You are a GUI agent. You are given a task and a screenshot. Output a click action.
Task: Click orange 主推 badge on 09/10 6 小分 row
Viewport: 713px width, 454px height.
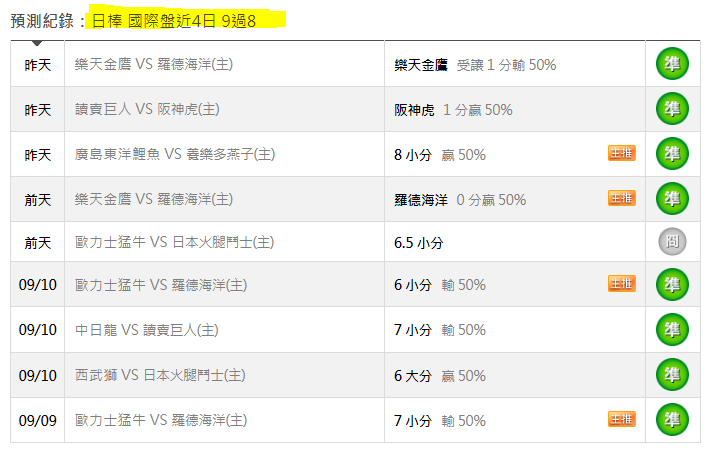622,283
